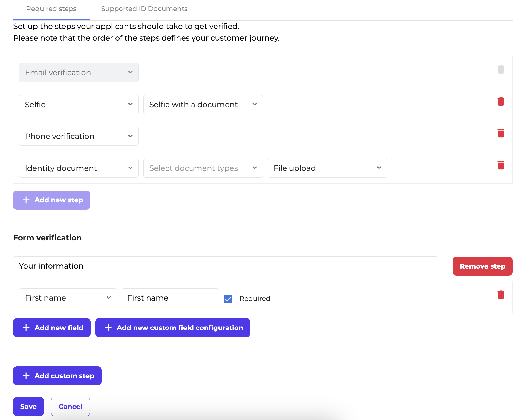This screenshot has height=420, width=527.
Task: Delete the Selfie step trash icon
Action: (x=501, y=102)
